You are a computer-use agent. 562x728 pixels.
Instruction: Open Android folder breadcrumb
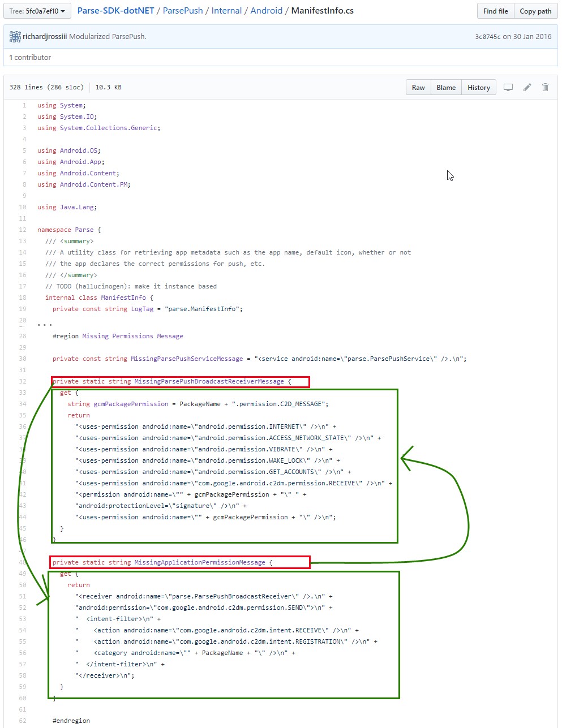(267, 11)
